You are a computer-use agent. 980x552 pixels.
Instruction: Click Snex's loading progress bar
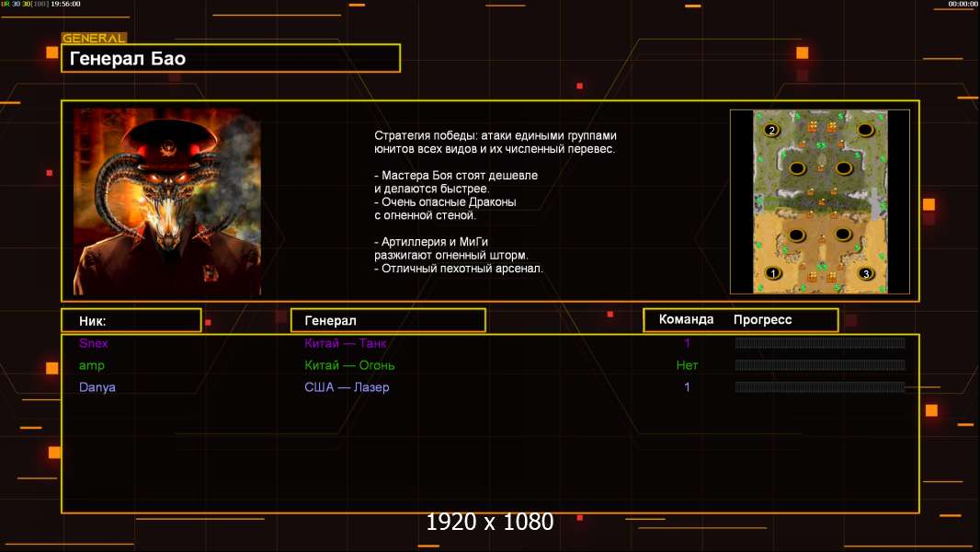point(820,342)
